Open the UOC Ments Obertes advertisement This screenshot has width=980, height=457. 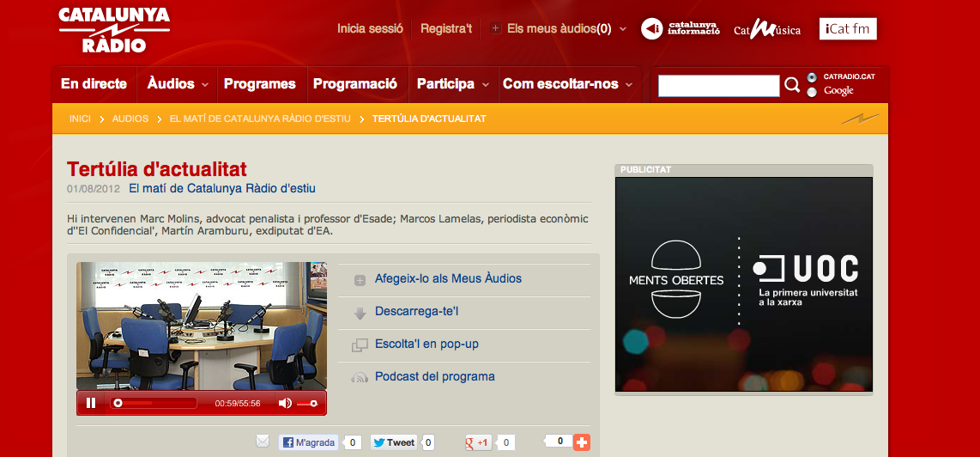click(x=744, y=285)
